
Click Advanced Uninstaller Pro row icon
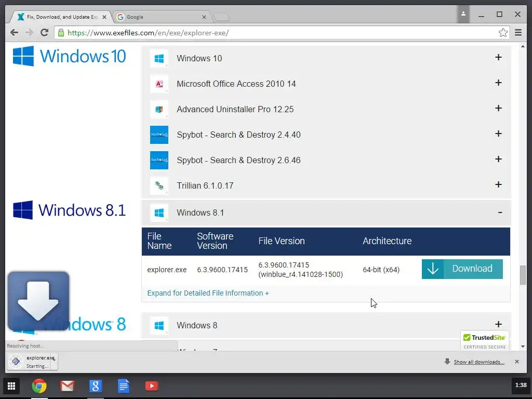pos(159,109)
